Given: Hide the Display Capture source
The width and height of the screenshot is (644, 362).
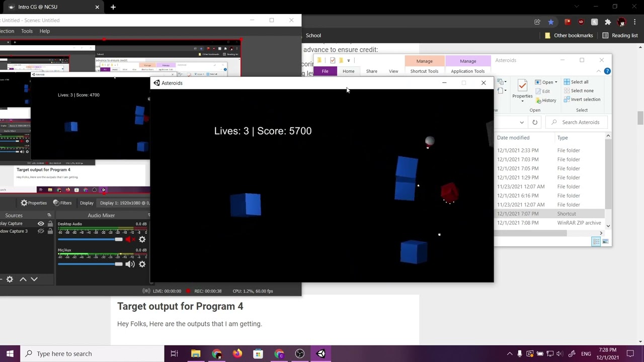Looking at the screenshot, I should point(41,223).
